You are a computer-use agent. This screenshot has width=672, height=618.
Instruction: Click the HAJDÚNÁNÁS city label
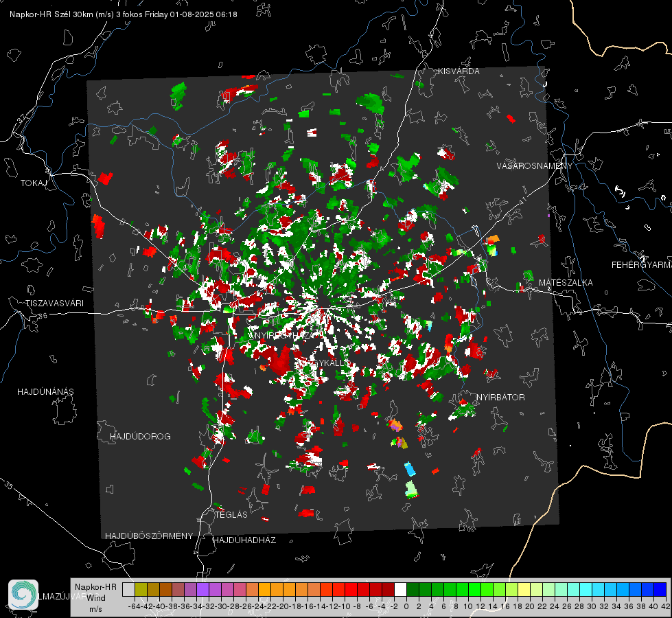tap(45, 392)
